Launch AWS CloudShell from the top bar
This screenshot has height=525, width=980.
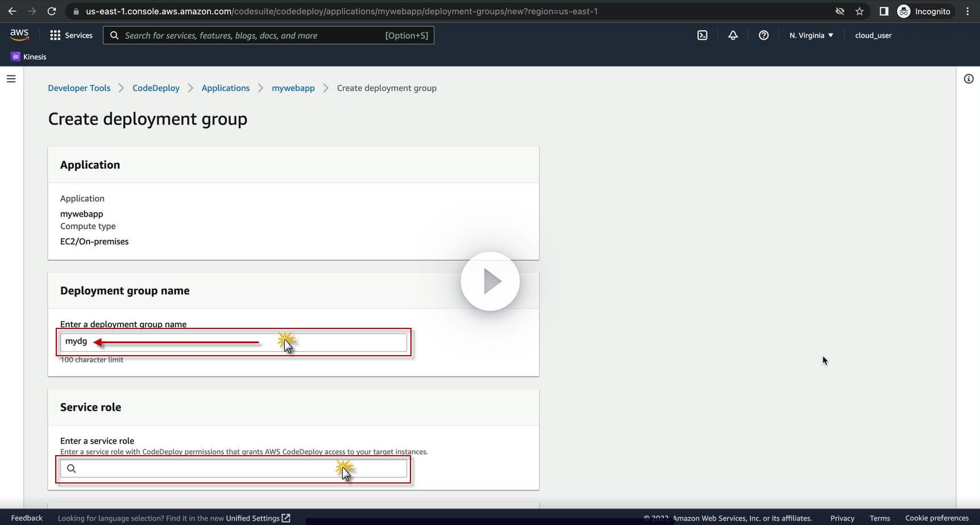703,35
